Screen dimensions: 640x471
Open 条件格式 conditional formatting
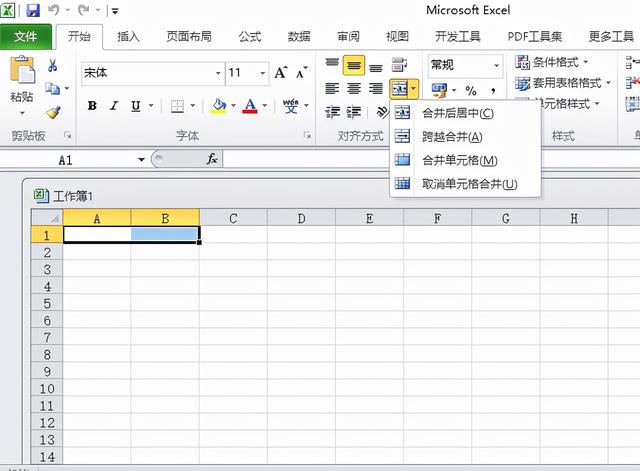pyautogui.click(x=551, y=62)
